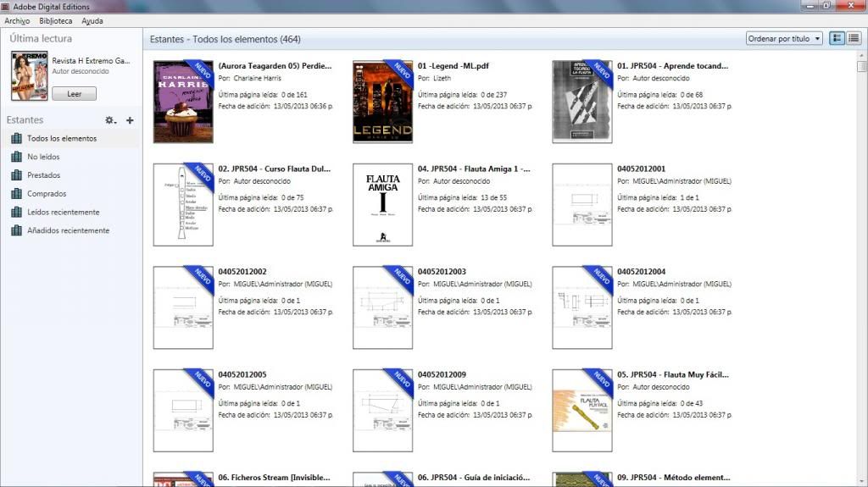868x487 pixels.
Task: Click the title 06. JPR504 - Guía de iniciació...
Action: coord(474,478)
